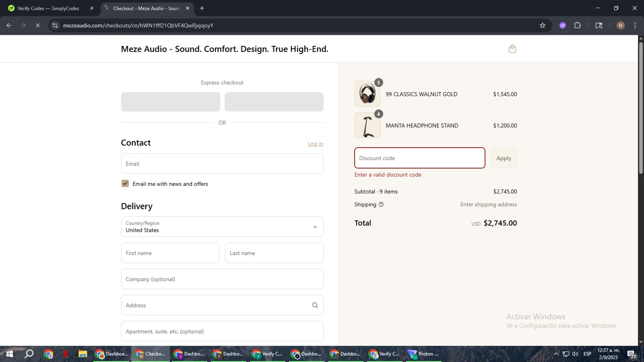This screenshot has width=644, height=362.
Task: Click the Enter shipping address text
Action: pyautogui.click(x=489, y=205)
